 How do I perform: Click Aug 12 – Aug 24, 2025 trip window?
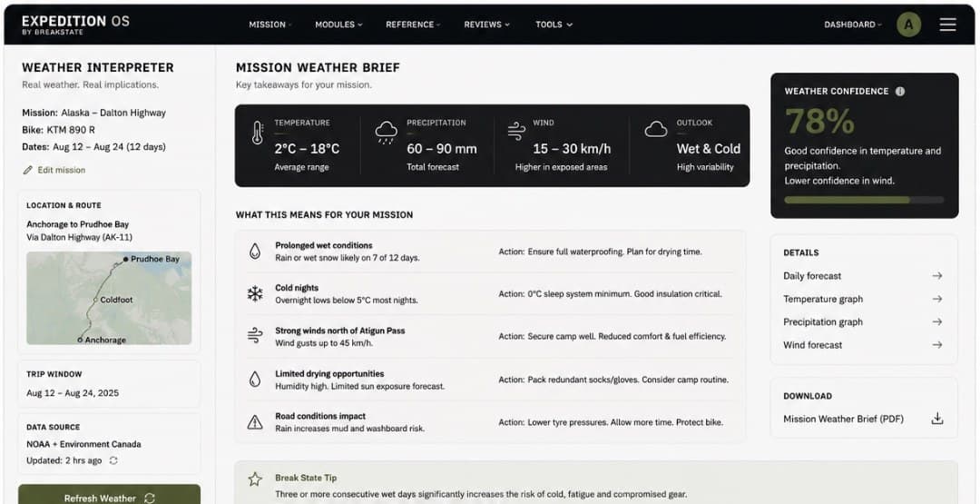[x=73, y=393]
